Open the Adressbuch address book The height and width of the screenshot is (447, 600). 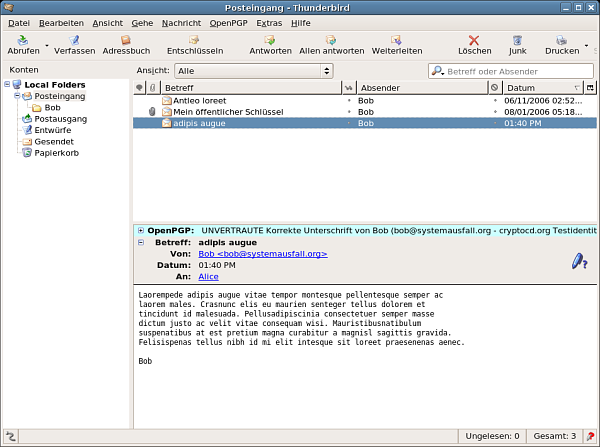tap(126, 45)
